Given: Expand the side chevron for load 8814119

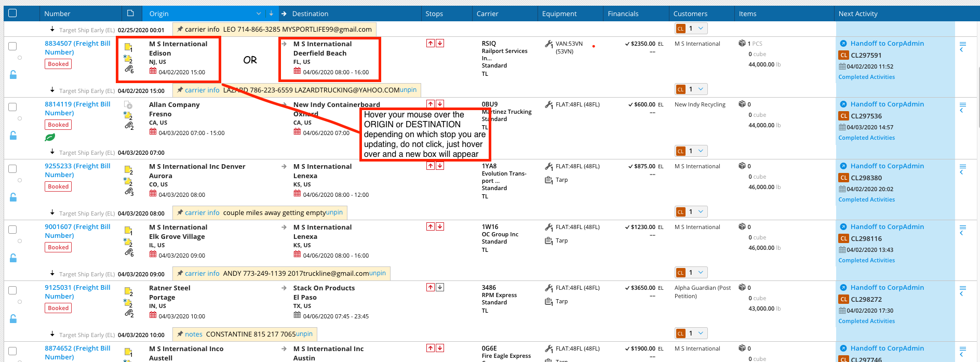Looking at the screenshot, I should pos(962,111).
